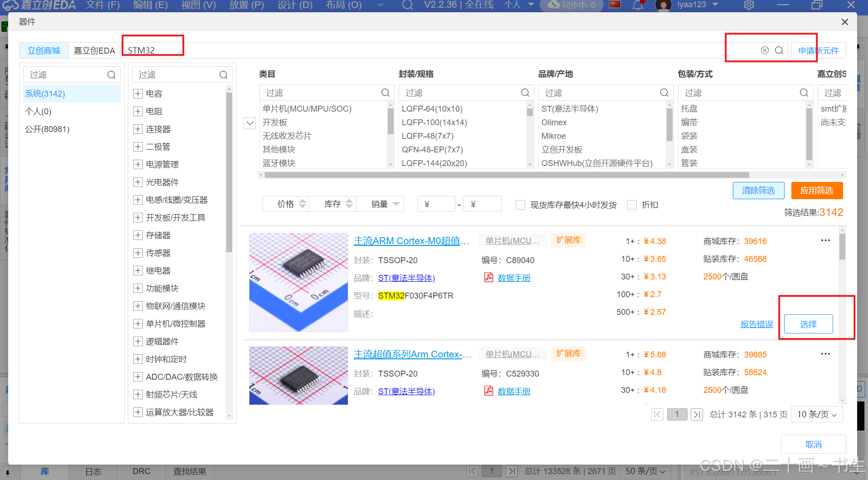868x480 pixels.
Task: Sort results by 库存
Action: tap(332, 204)
